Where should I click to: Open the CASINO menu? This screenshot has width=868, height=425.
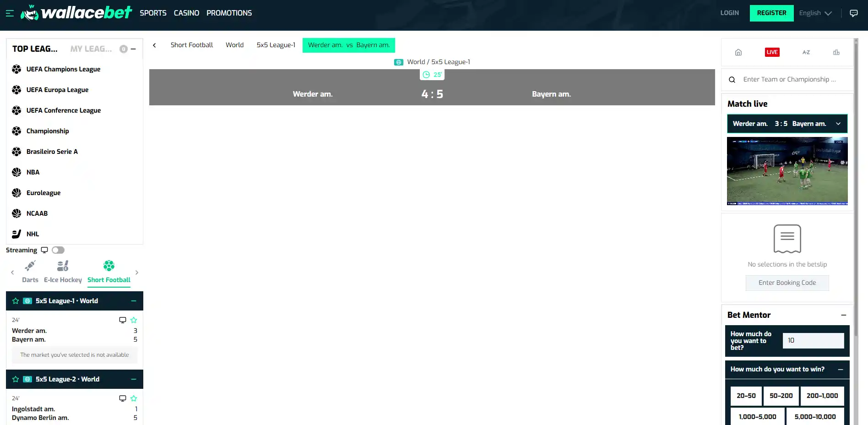[186, 13]
